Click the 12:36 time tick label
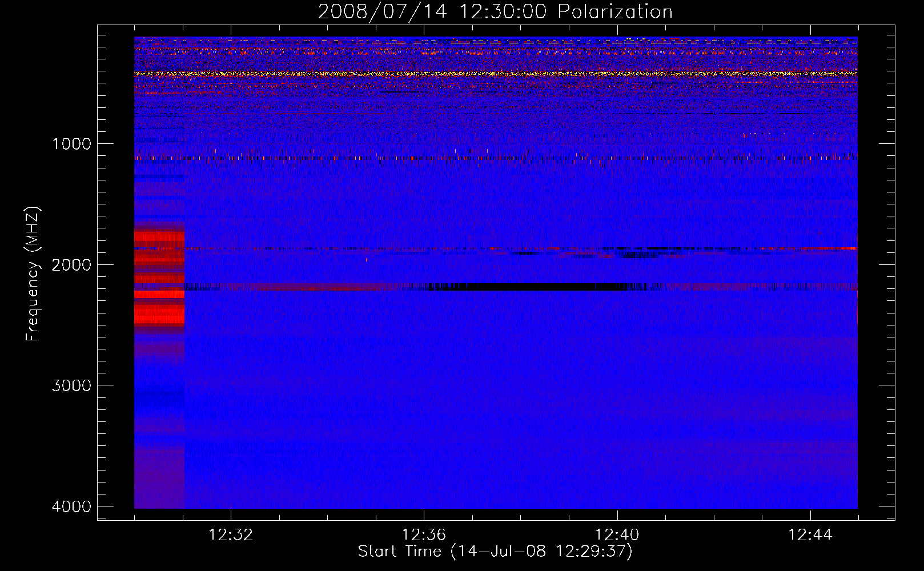 pos(424,534)
